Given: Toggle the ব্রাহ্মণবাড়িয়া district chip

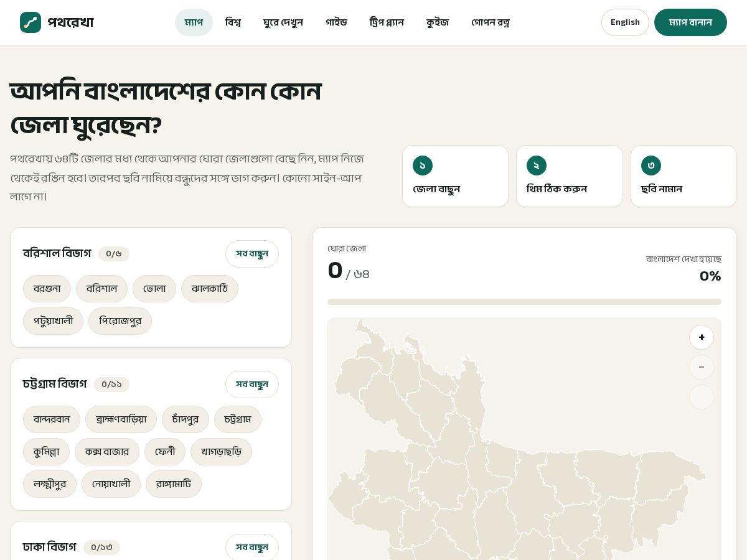Looking at the screenshot, I should point(121,419).
